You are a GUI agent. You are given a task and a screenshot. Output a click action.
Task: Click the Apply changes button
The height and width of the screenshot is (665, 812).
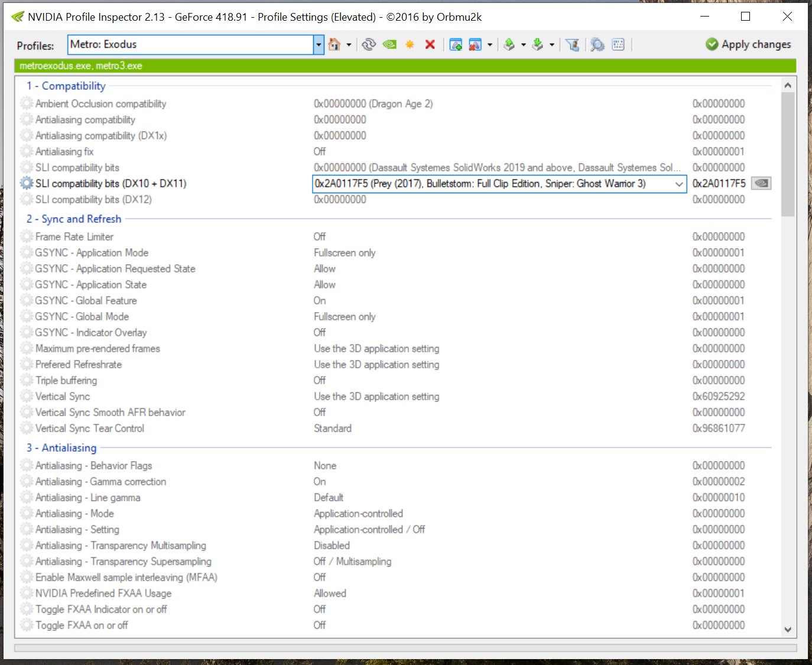pos(748,44)
